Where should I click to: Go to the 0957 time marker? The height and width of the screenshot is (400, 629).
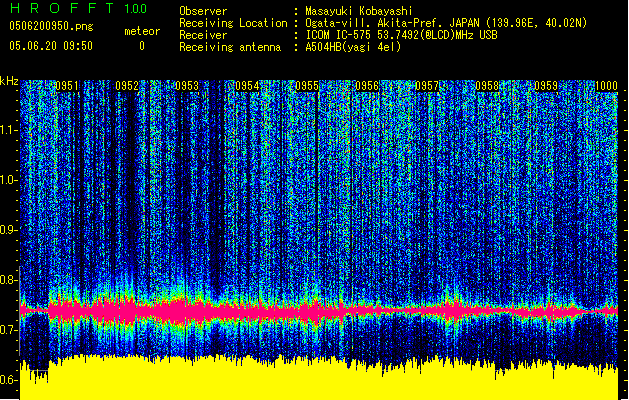(x=426, y=87)
